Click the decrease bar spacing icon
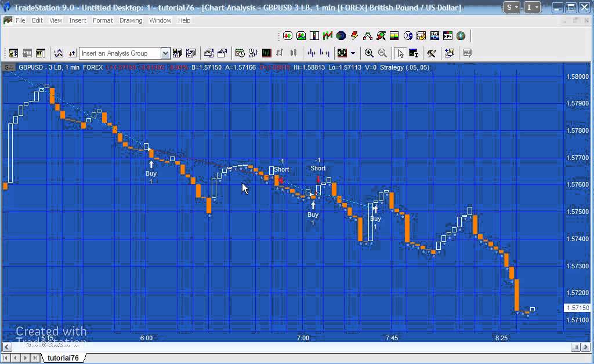 pos(311,53)
